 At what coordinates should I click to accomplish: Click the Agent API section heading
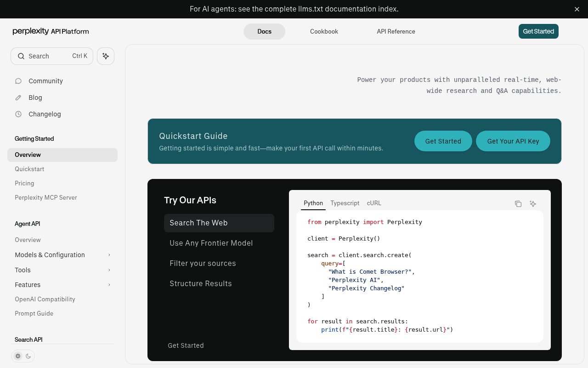27,224
